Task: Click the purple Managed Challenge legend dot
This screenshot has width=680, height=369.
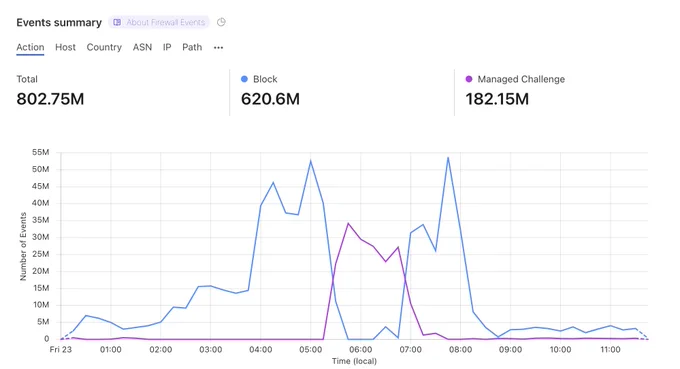Action: point(468,79)
